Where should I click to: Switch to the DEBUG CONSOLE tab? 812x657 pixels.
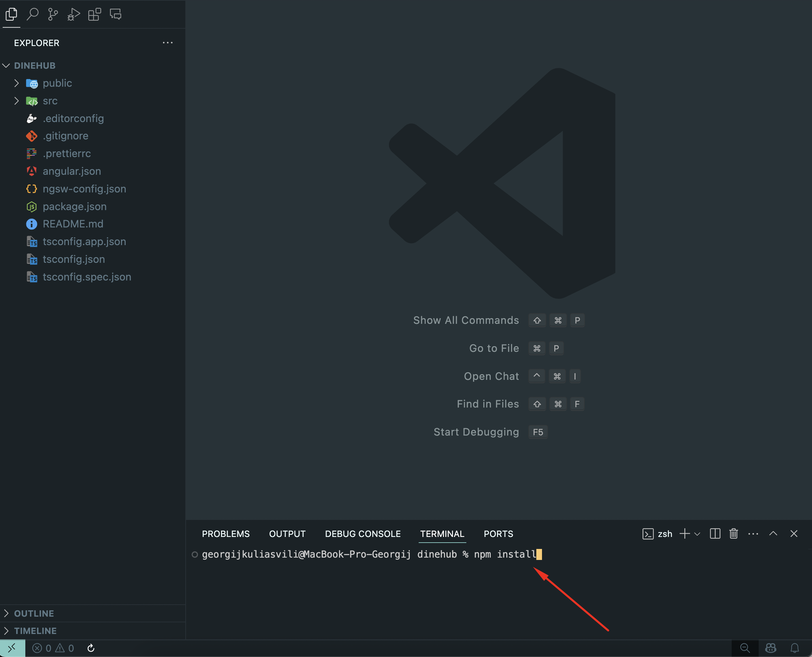coord(363,534)
